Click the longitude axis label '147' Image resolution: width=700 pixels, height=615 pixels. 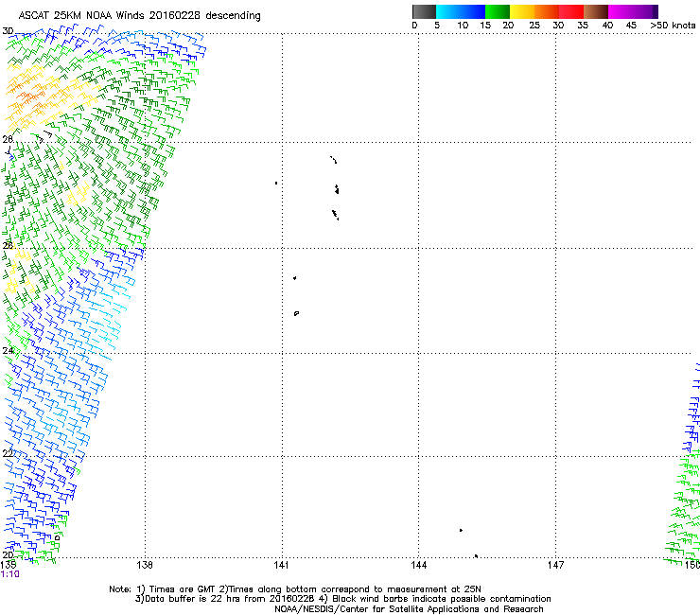click(555, 565)
